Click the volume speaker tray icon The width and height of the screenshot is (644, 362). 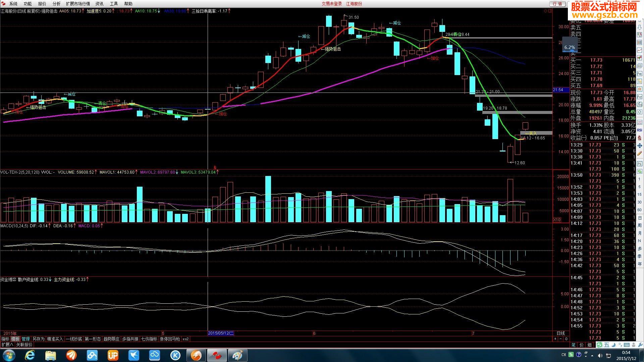click(600, 355)
